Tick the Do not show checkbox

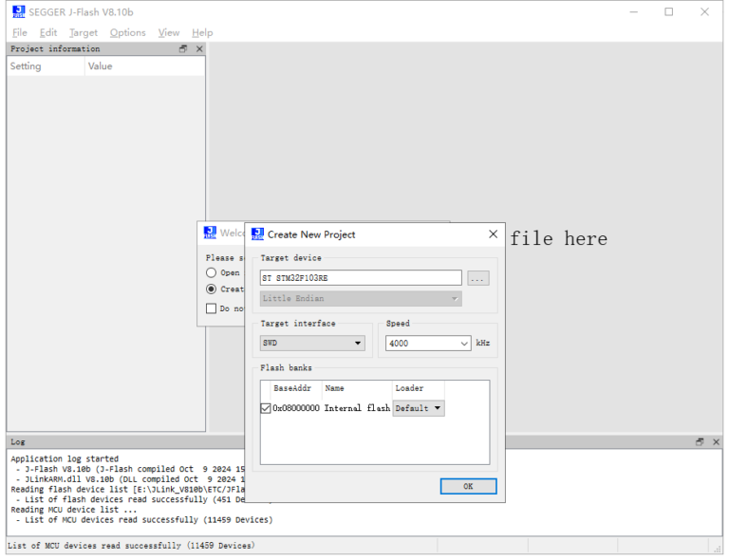click(211, 308)
